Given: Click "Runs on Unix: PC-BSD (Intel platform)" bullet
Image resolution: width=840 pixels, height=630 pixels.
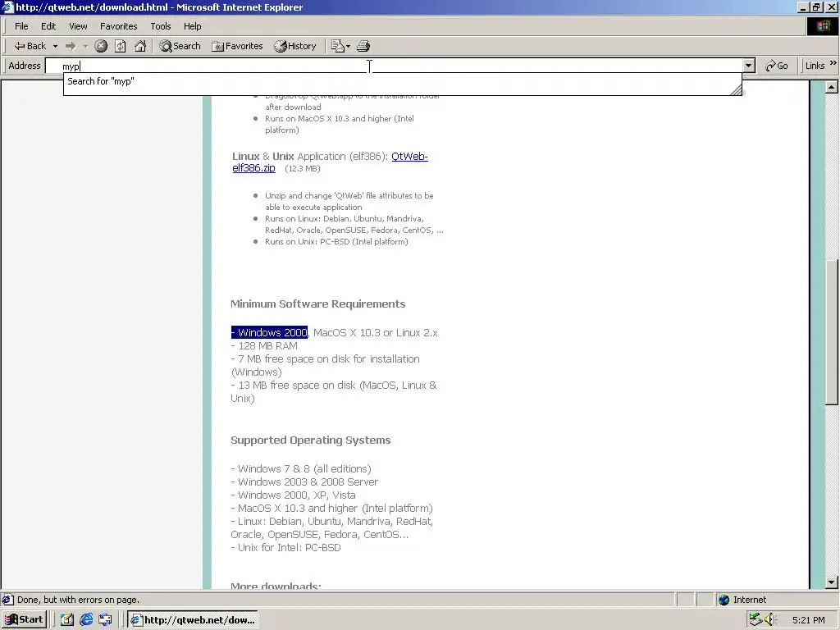Looking at the screenshot, I should click(x=336, y=242).
